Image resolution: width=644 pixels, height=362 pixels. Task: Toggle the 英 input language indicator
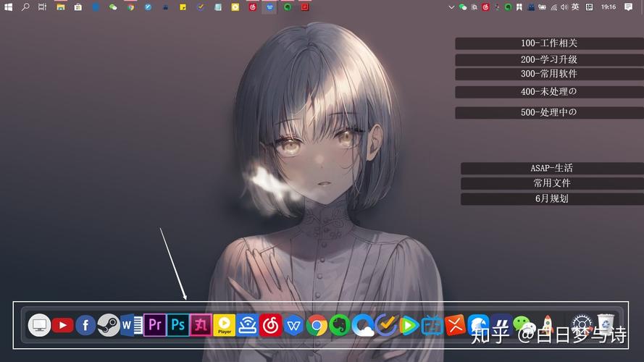coord(575,7)
